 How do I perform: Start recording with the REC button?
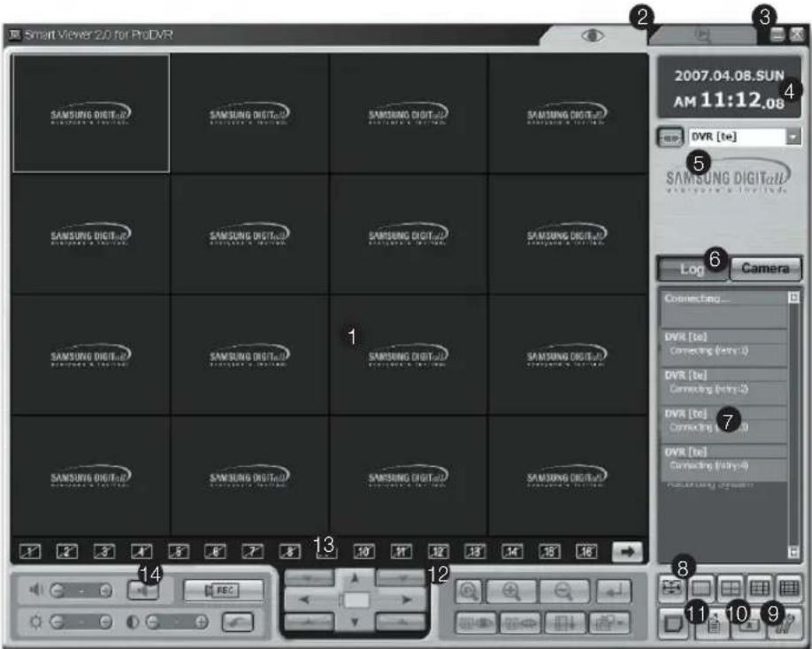(x=224, y=591)
